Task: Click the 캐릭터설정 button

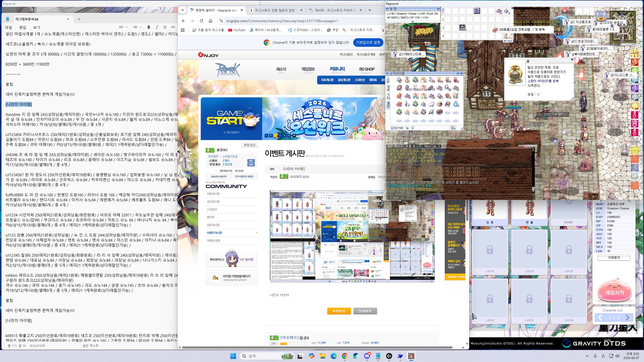Action: (x=250, y=145)
